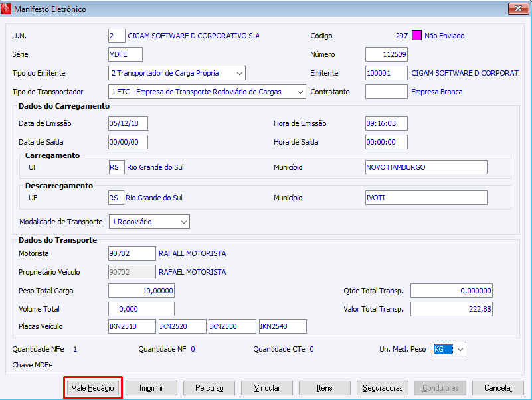
Task: Open the Un. Med. Peso KG dropdown
Action: click(448, 349)
